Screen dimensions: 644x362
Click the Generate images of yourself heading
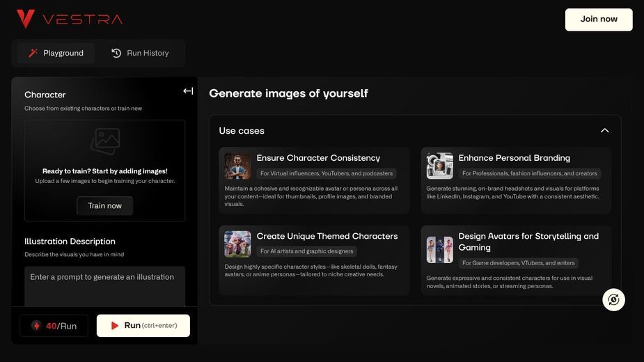pos(288,93)
